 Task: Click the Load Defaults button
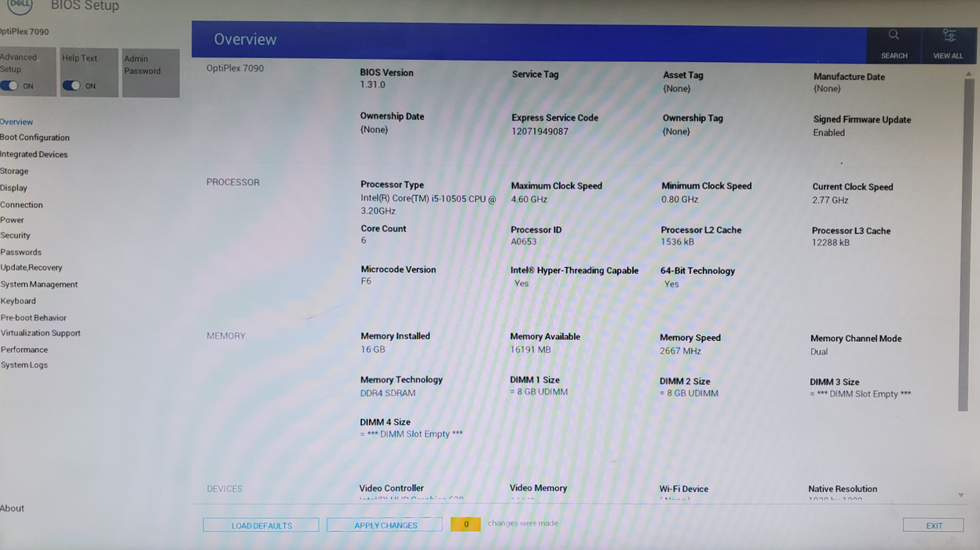point(261,525)
